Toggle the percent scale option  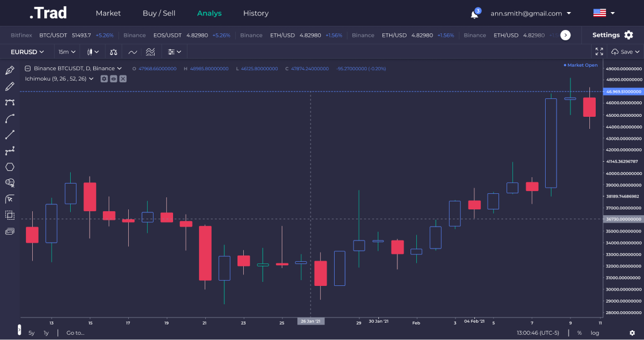coord(579,333)
